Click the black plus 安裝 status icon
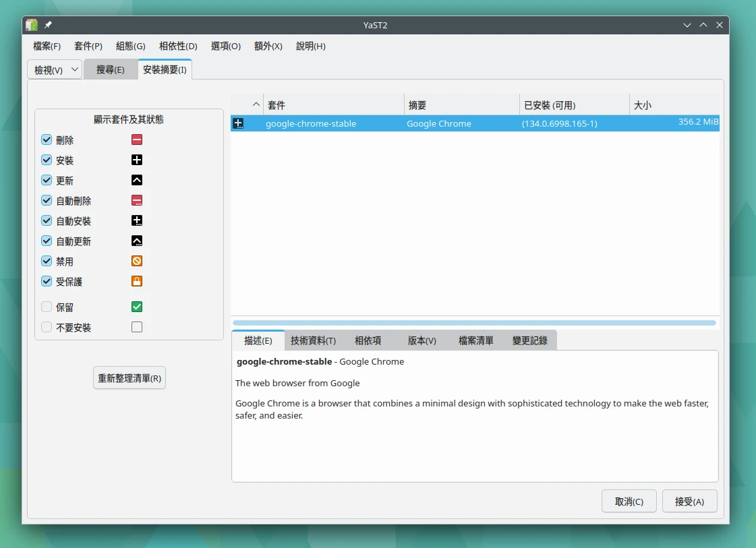This screenshot has width=756, height=548. [x=137, y=160]
